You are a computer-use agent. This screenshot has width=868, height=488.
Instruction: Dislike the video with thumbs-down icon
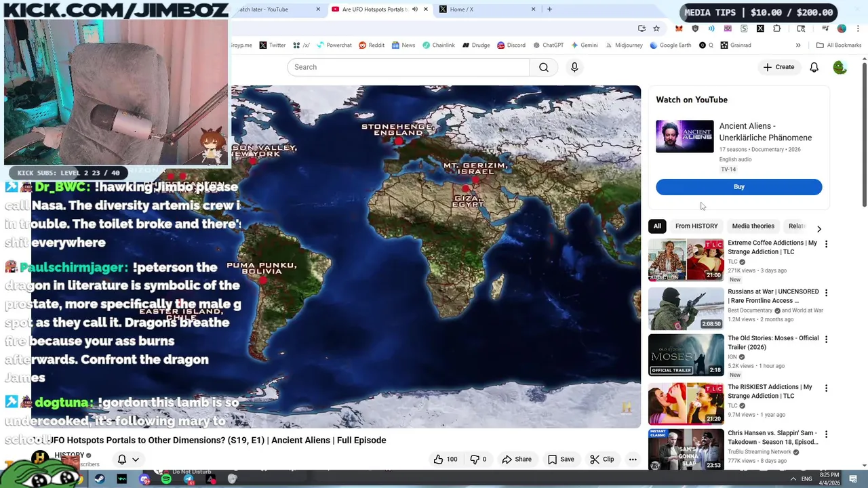coord(479,459)
